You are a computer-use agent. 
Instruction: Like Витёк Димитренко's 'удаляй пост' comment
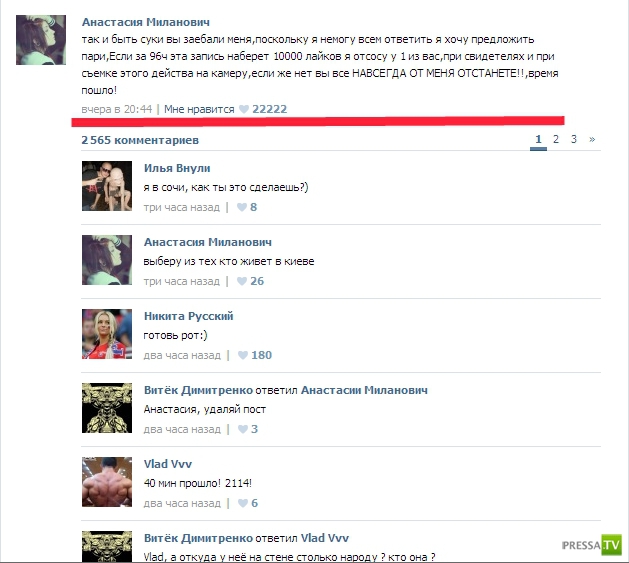pos(243,429)
